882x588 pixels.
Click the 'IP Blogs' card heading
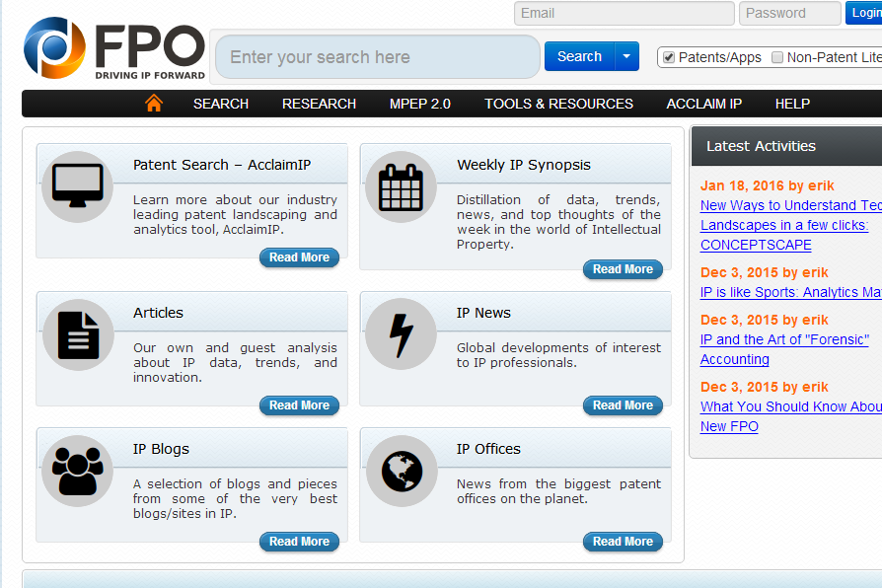point(161,449)
